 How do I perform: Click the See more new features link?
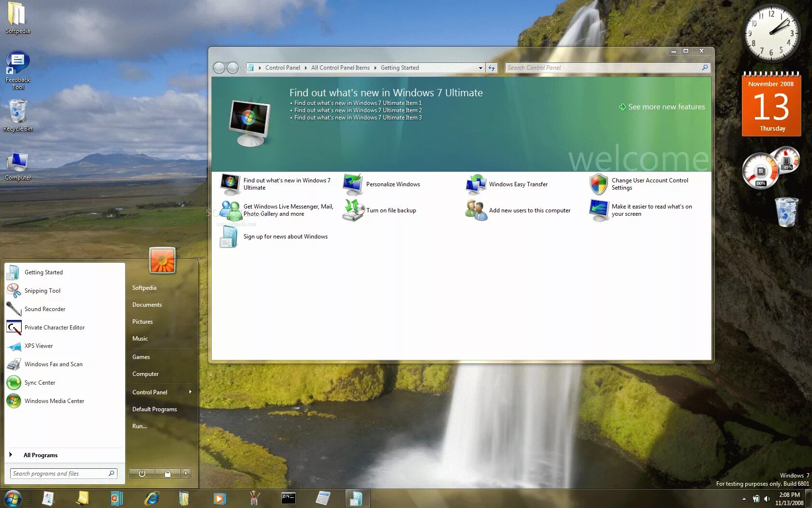point(662,107)
